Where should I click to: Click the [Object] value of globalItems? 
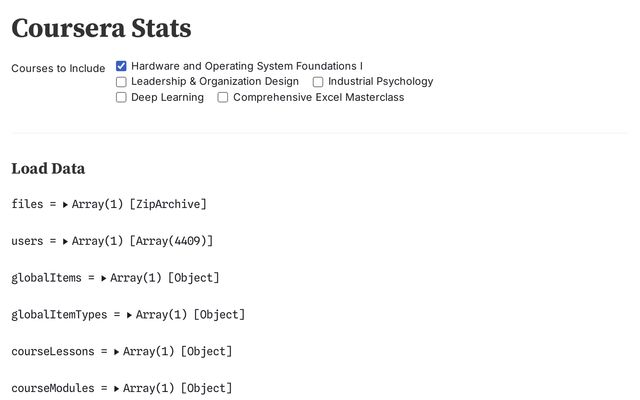point(194,278)
